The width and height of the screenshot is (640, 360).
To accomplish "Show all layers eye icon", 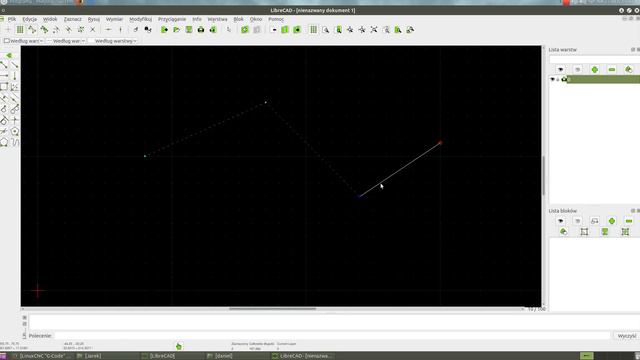I will tap(560, 70).
